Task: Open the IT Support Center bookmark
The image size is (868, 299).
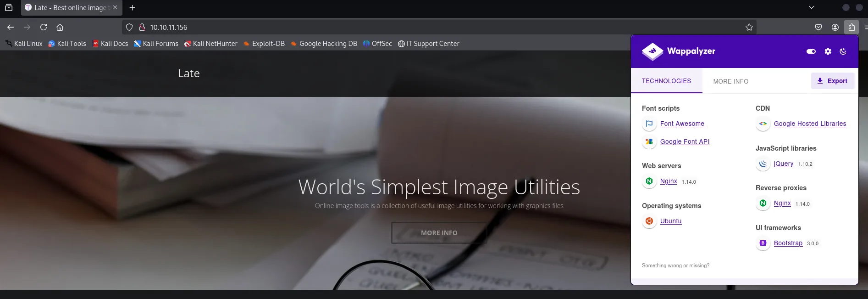Action: pos(429,44)
